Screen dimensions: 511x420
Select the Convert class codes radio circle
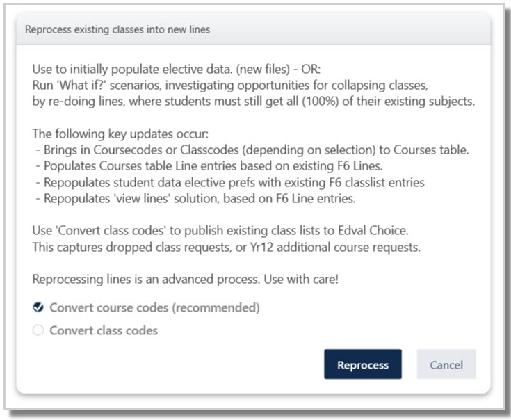pyautogui.click(x=38, y=330)
